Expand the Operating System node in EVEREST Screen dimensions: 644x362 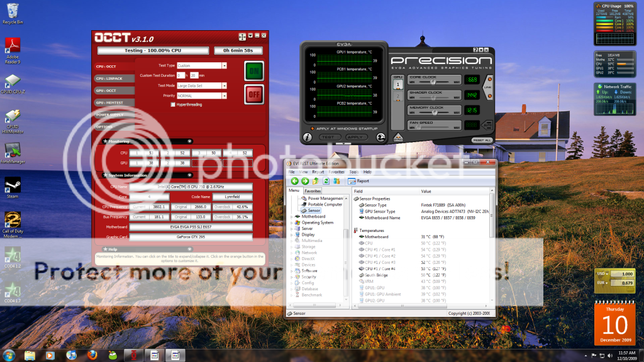[x=292, y=223]
